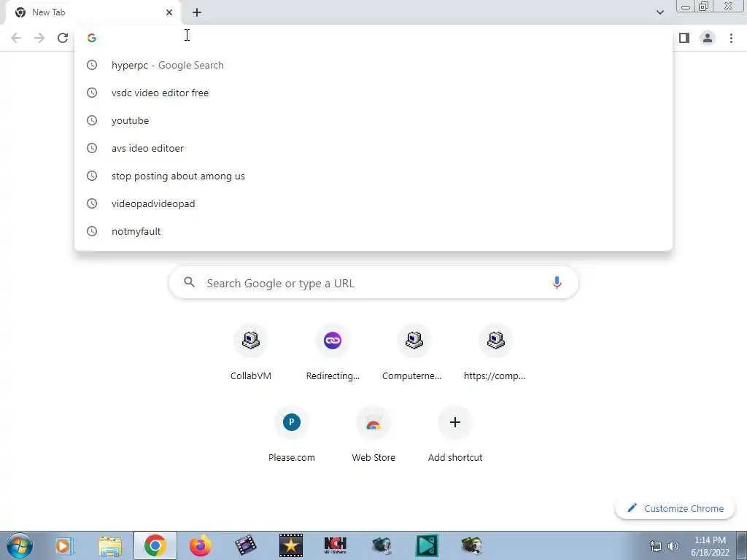Click the Customize Chrome button
The width and height of the screenshot is (747, 560).
pos(675,508)
